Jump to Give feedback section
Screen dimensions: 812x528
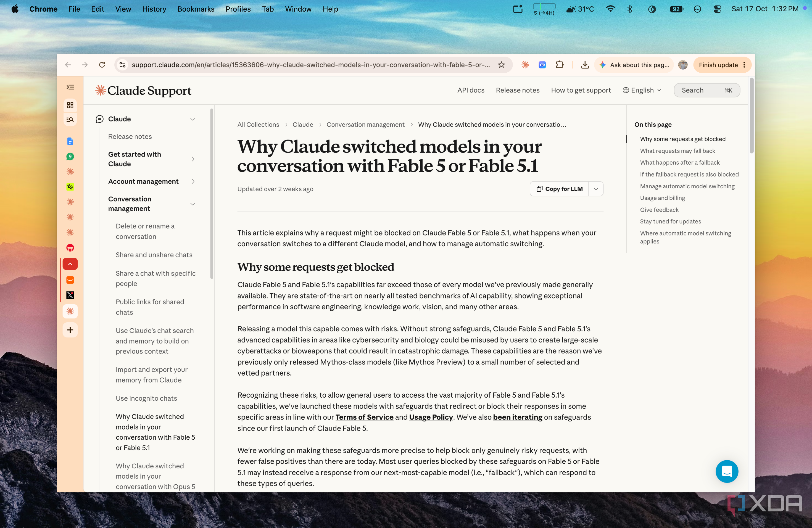point(659,210)
